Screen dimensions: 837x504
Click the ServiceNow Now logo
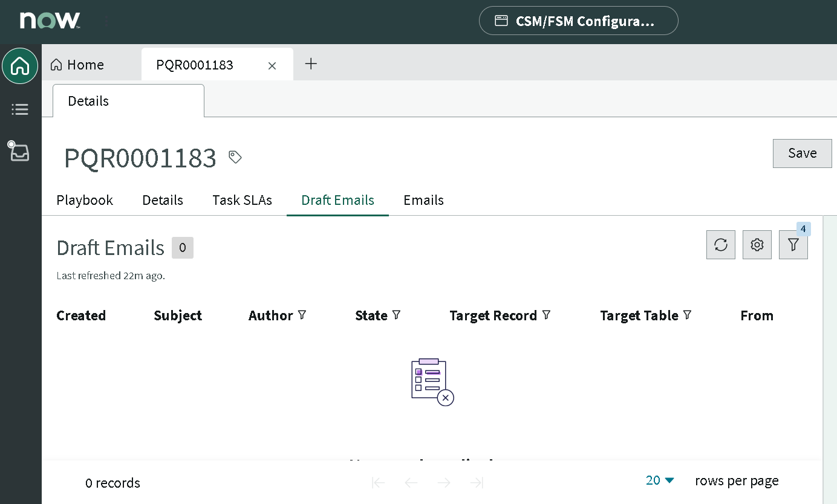[x=51, y=20]
